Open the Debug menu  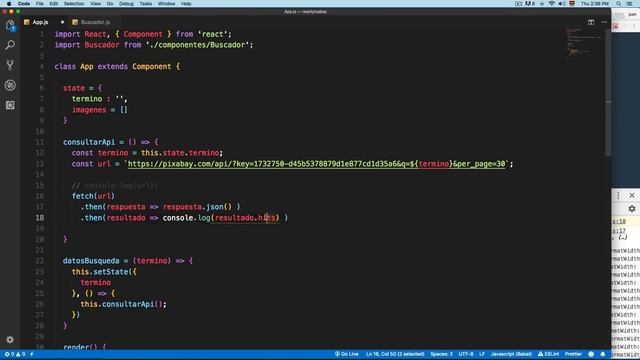pos(126,4)
